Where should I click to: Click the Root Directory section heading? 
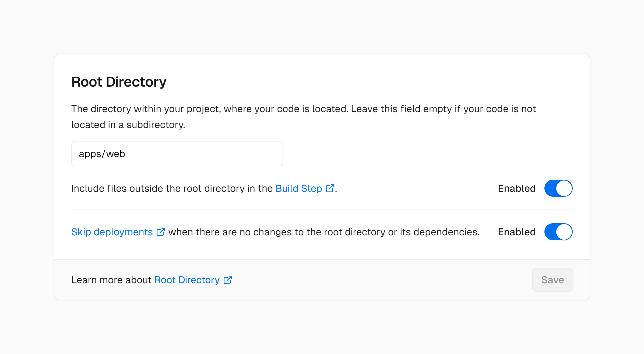pyautogui.click(x=119, y=82)
